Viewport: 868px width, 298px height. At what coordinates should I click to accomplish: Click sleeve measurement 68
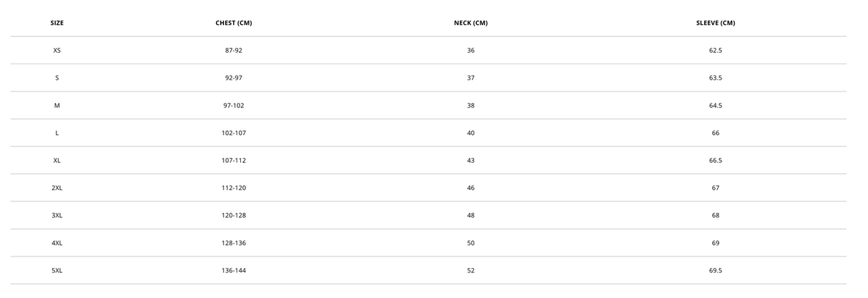(715, 216)
